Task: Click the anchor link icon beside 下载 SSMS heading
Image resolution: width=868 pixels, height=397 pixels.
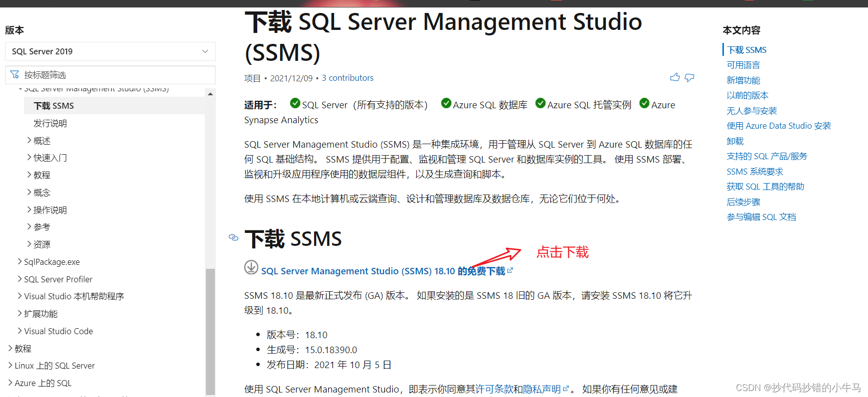Action: (233, 237)
